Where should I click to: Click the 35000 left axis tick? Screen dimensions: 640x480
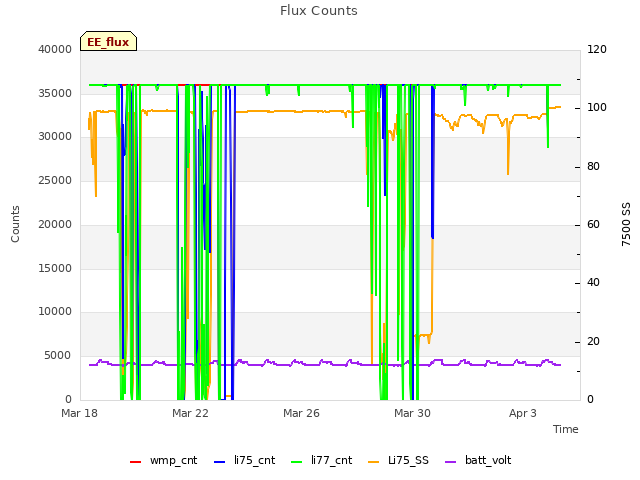coord(55,93)
